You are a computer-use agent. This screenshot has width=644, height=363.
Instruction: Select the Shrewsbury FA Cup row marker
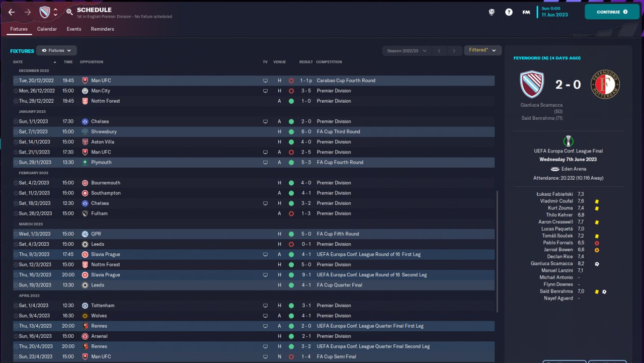click(x=16, y=132)
